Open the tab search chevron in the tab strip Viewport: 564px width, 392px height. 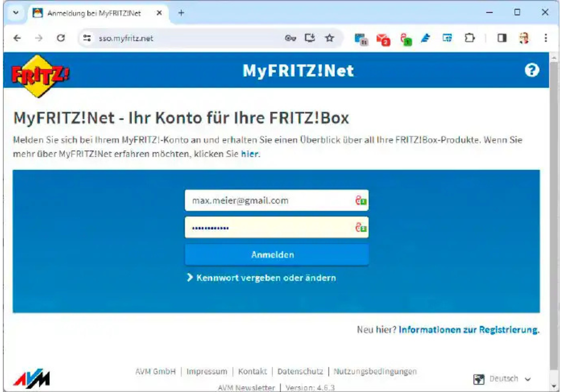[16, 13]
